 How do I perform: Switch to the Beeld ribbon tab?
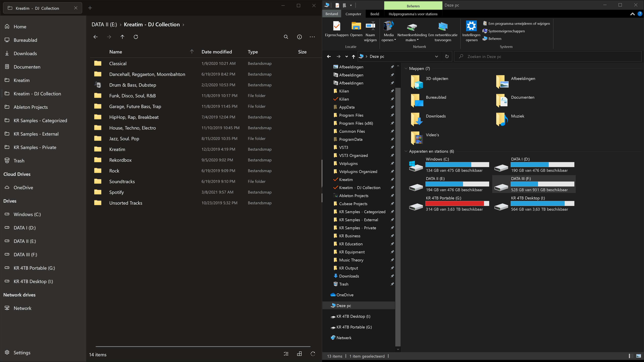click(374, 14)
